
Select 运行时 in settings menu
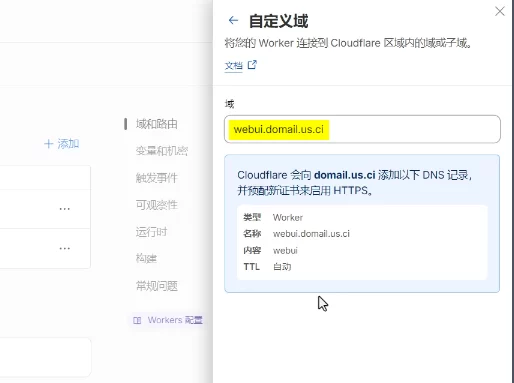(x=151, y=232)
